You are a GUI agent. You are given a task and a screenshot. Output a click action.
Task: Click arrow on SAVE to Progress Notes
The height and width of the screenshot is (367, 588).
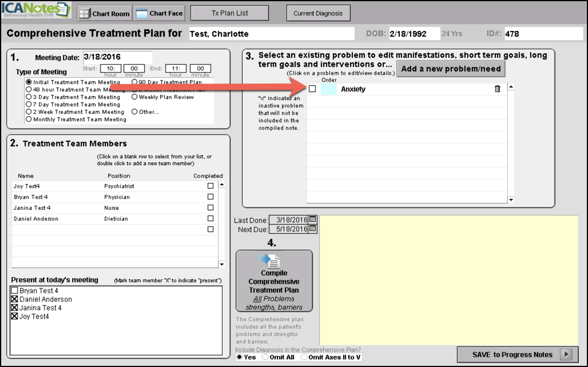point(566,354)
